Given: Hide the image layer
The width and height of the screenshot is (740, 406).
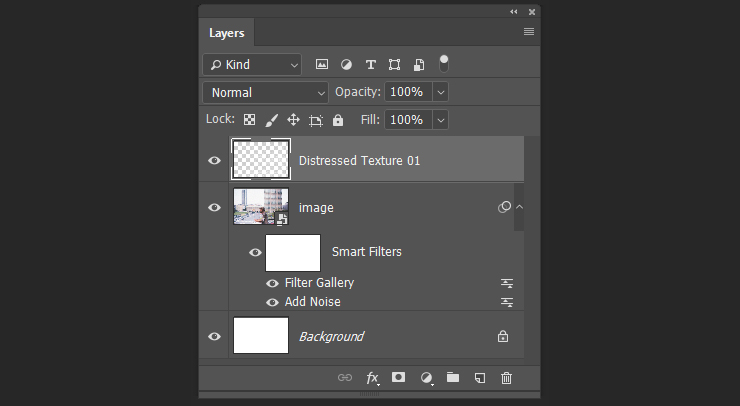Looking at the screenshot, I should click(x=214, y=208).
